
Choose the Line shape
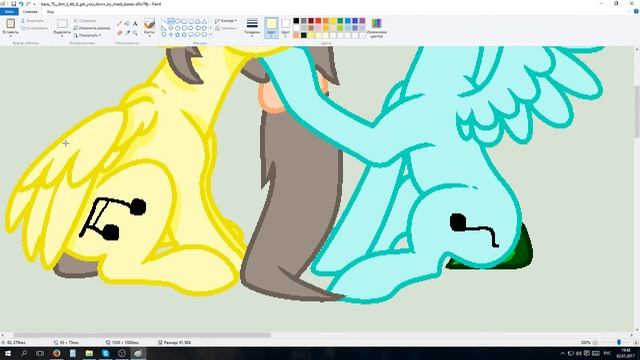pyautogui.click(x=164, y=21)
